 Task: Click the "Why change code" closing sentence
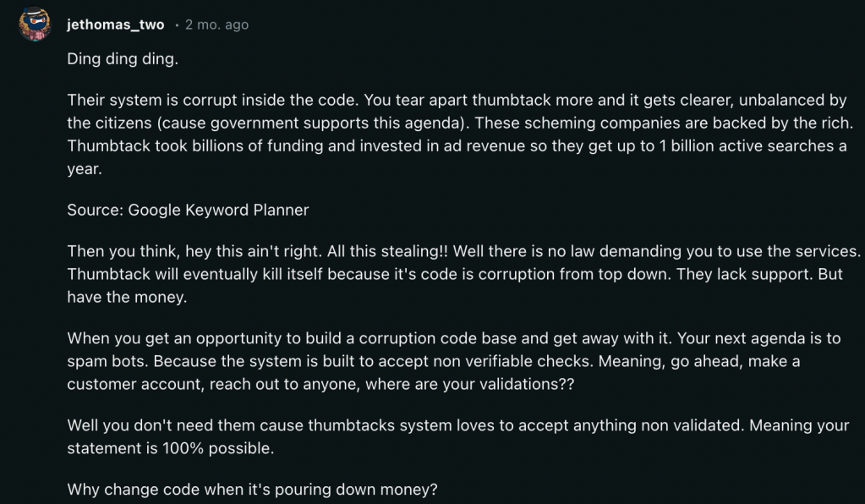(253, 489)
